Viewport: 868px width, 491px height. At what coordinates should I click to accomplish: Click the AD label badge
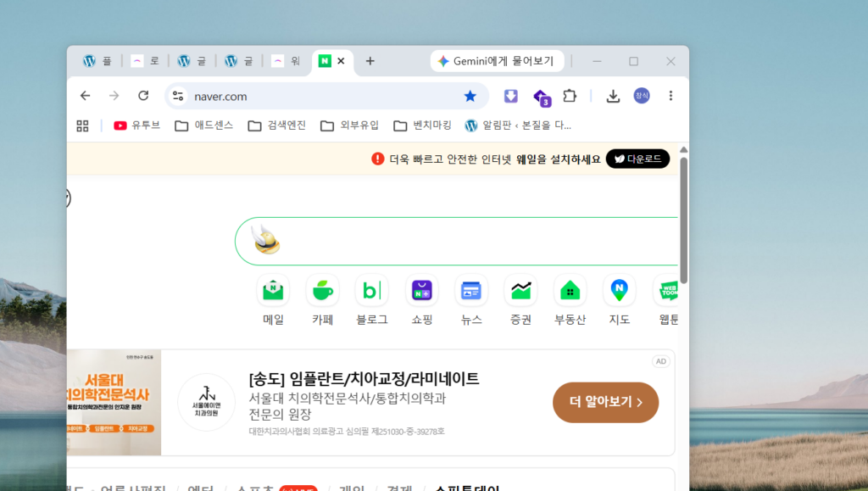point(661,361)
